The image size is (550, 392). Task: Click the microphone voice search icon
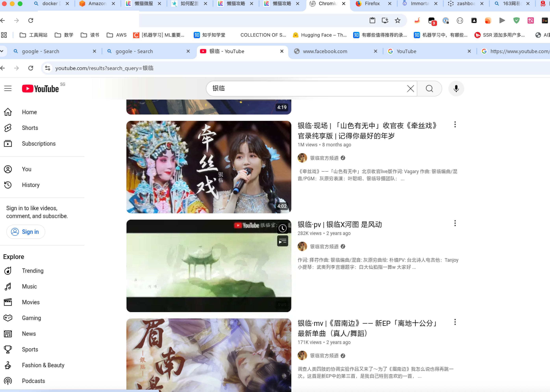point(456,89)
